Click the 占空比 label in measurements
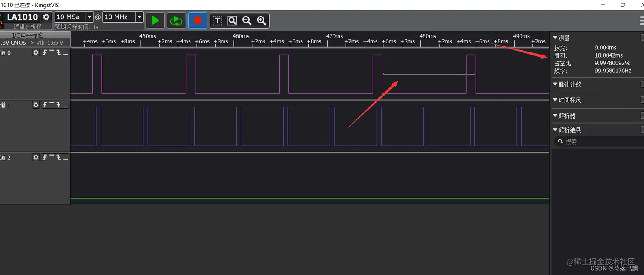644x275 pixels. click(563, 63)
